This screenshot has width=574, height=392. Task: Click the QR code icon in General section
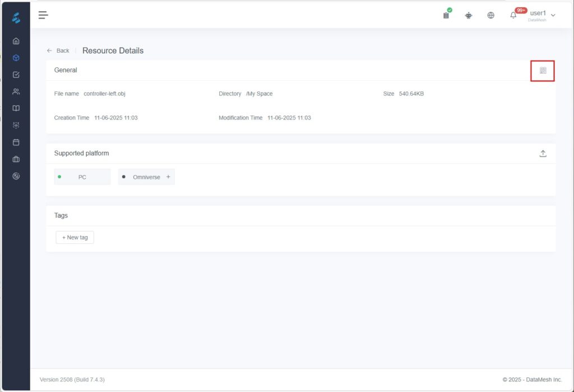(x=543, y=71)
